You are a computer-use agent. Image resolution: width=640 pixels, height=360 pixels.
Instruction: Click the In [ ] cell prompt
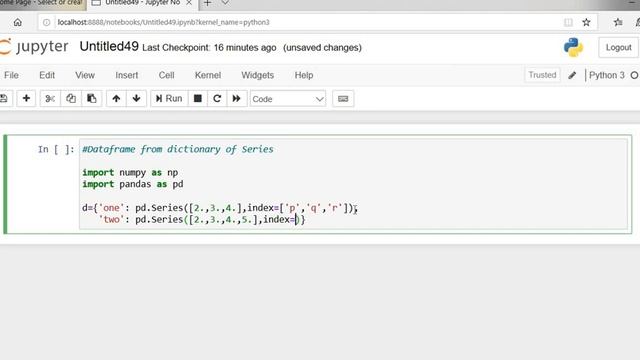[x=56, y=149]
